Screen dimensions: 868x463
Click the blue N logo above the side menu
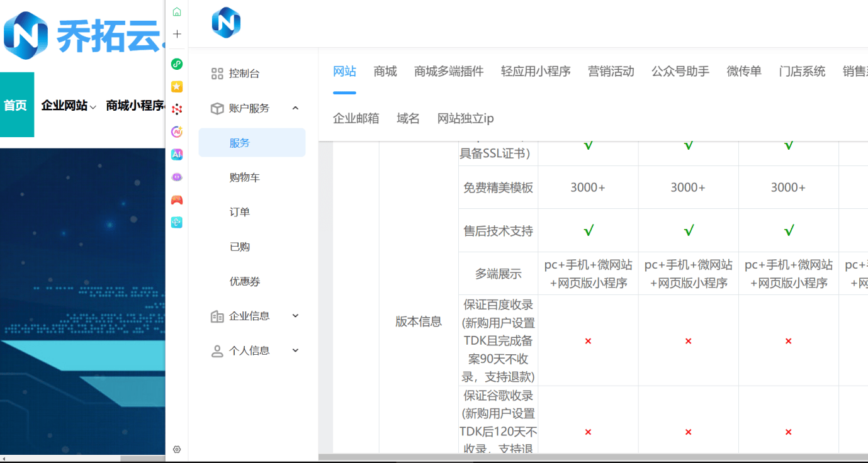226,23
